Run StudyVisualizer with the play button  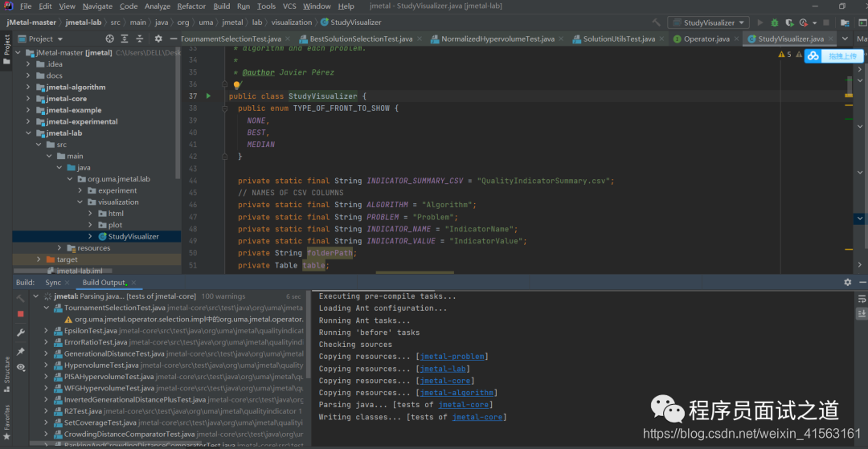coord(760,22)
